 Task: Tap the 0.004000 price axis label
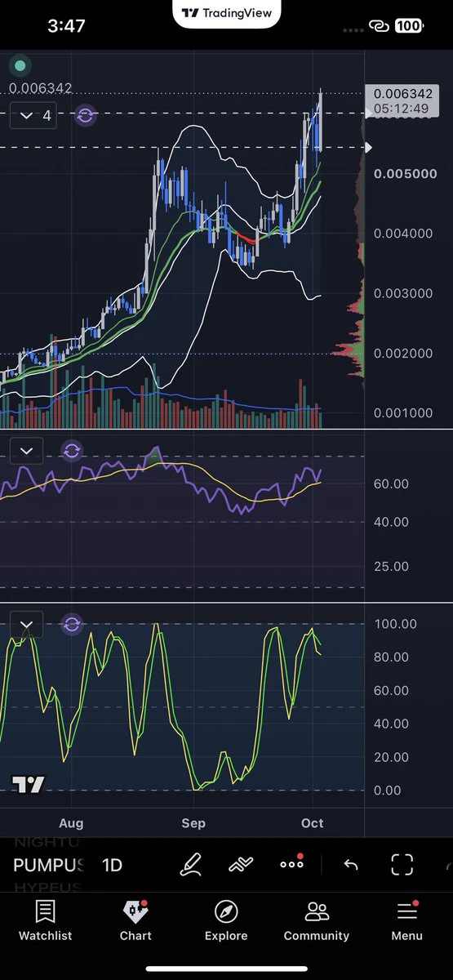click(x=405, y=234)
